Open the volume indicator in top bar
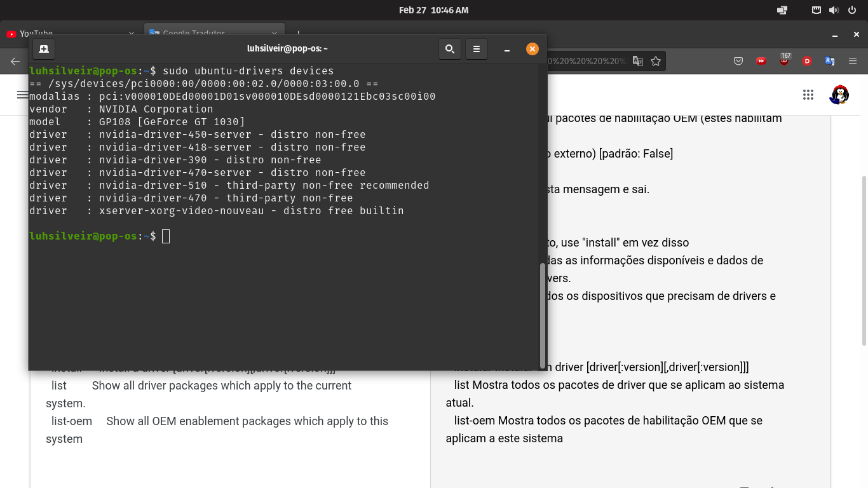The height and width of the screenshot is (488, 868). [x=834, y=10]
